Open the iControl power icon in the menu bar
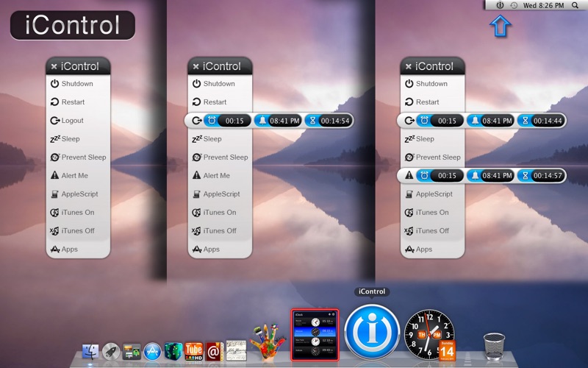The height and width of the screenshot is (368, 588). (x=500, y=5)
